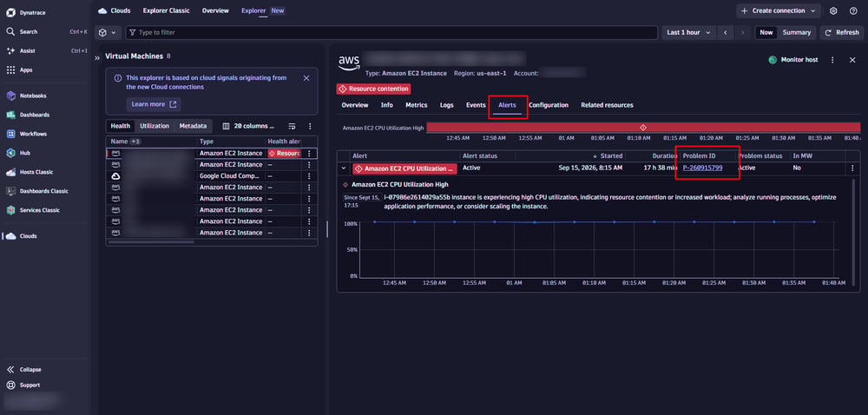Open more options next to Monitor host
868x415 pixels.
coord(832,60)
